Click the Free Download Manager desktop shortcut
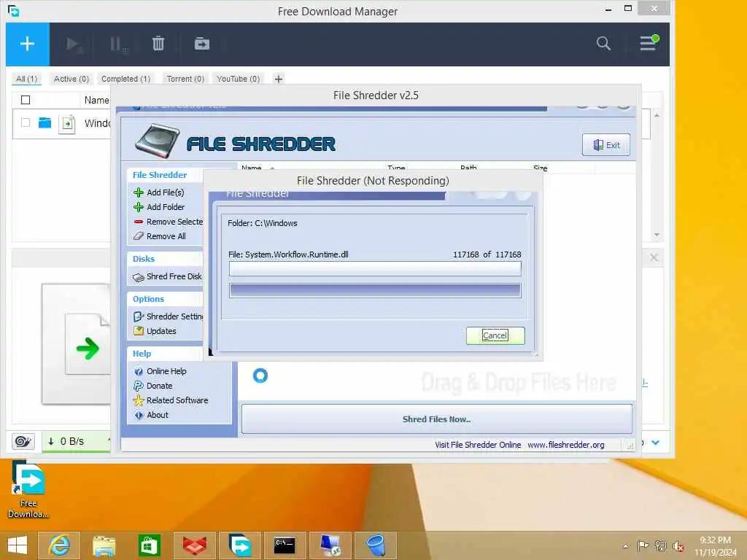Viewport: 747px width, 560px height. pos(28,490)
